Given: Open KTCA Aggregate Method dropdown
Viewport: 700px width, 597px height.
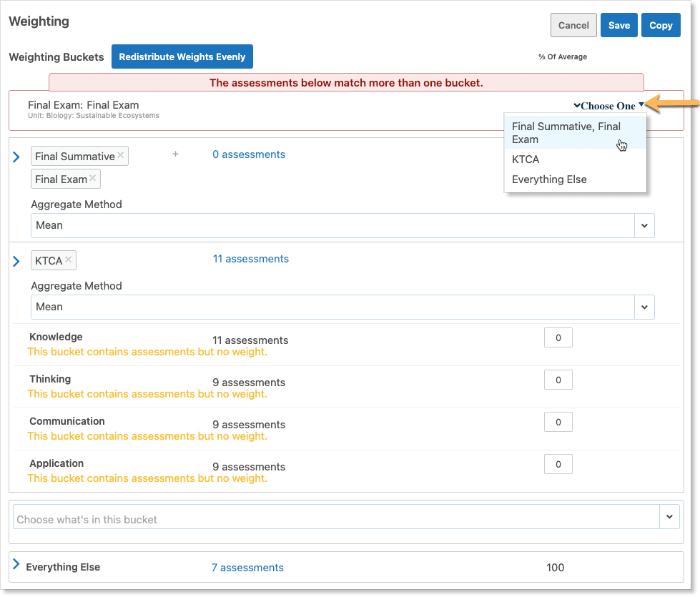Looking at the screenshot, I should [644, 307].
